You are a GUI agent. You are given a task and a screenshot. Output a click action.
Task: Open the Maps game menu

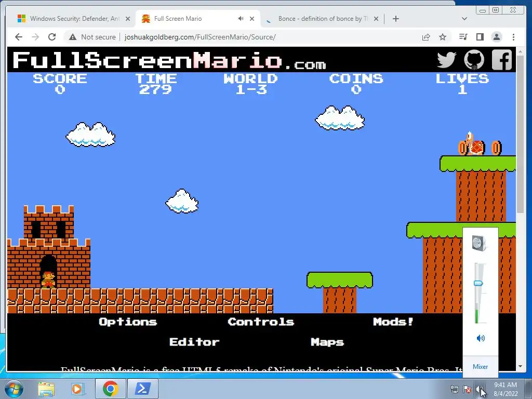(327, 342)
